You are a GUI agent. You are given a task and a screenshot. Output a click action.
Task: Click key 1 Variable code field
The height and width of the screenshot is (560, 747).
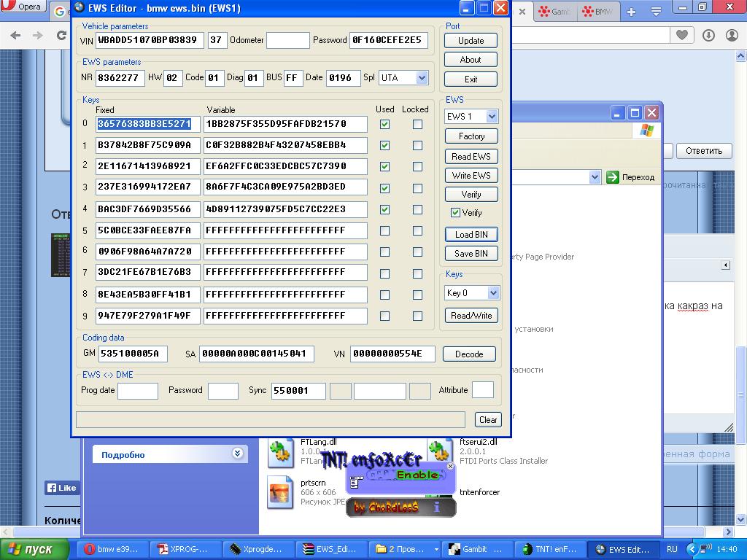coord(285,145)
